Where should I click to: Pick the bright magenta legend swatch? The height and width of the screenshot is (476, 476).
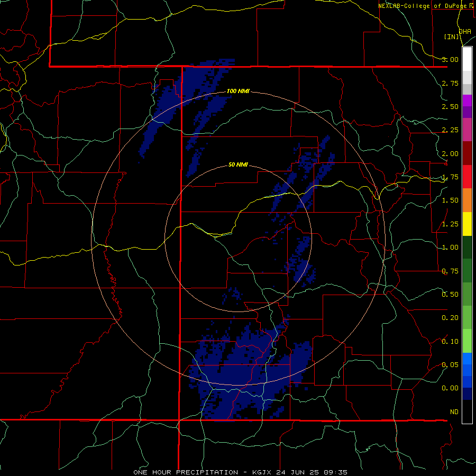pyautogui.click(x=467, y=100)
